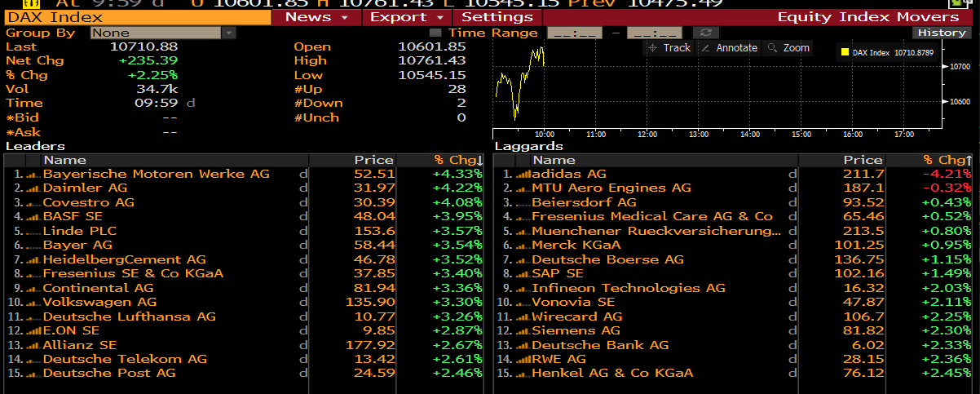The height and width of the screenshot is (394, 980).
Task: Click bar icon next to MTU Aero Engines
Action: click(523, 188)
